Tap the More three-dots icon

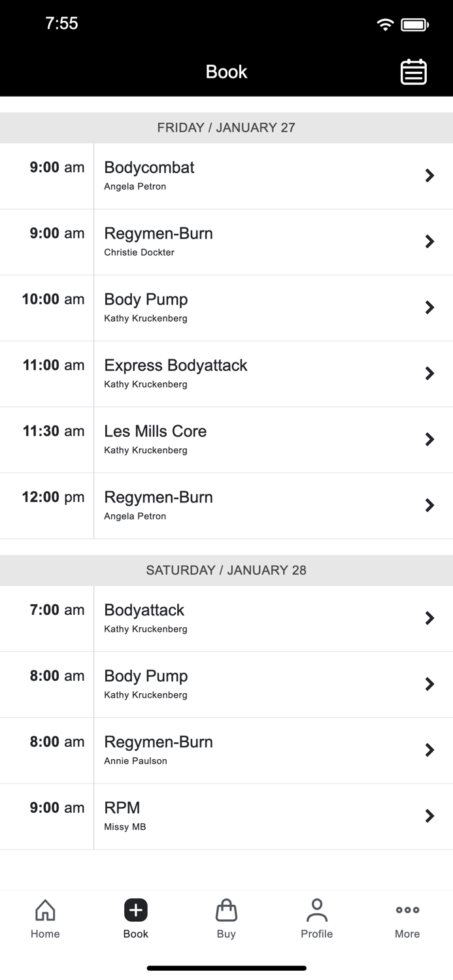point(407,917)
